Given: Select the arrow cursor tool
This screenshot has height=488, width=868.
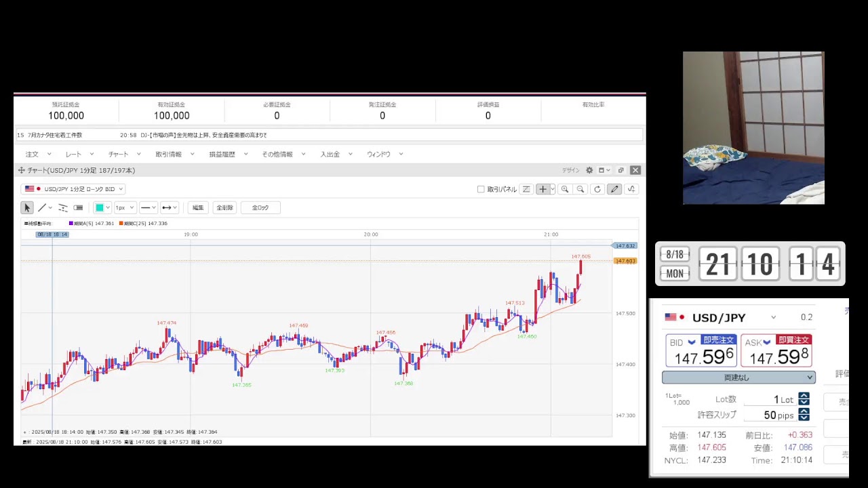Looking at the screenshot, I should click(x=27, y=208).
